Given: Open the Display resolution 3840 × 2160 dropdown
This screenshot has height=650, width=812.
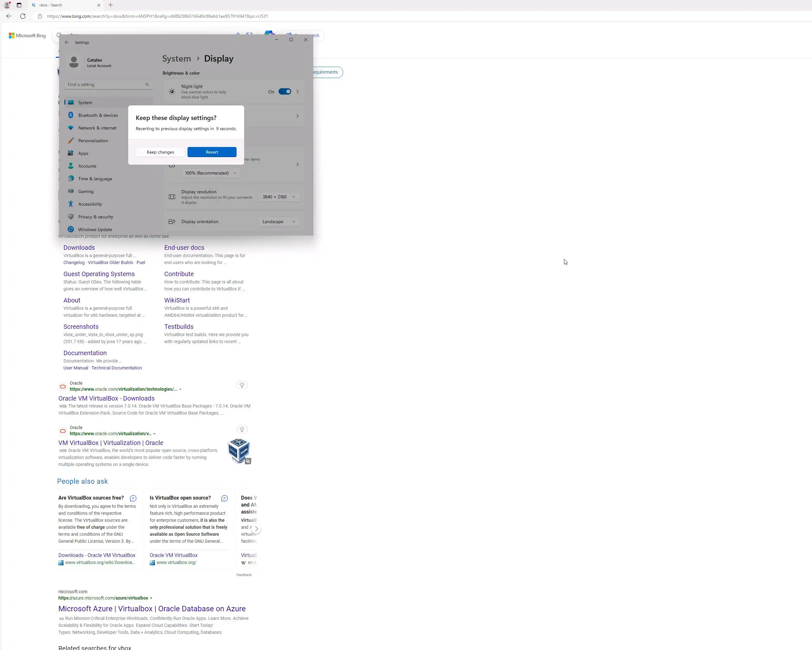Looking at the screenshot, I should tap(279, 197).
